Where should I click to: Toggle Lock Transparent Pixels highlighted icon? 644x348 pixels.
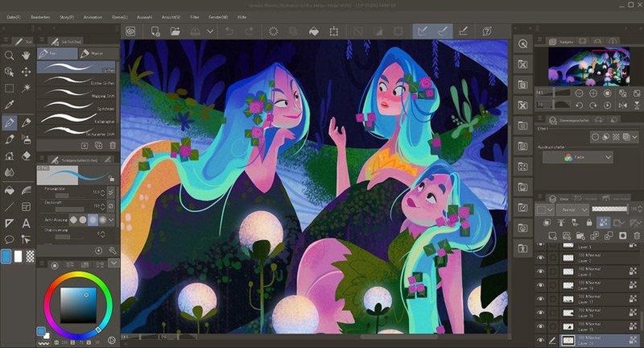(603, 223)
